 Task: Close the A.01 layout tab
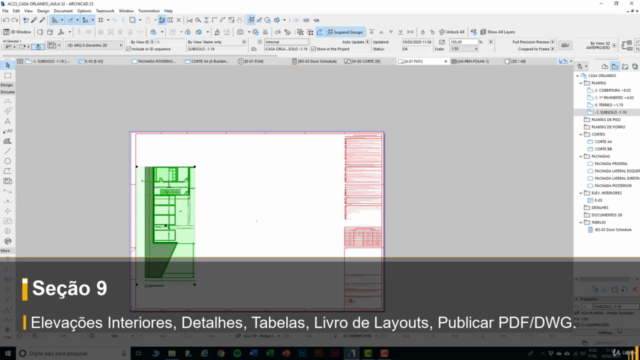pos(445,61)
